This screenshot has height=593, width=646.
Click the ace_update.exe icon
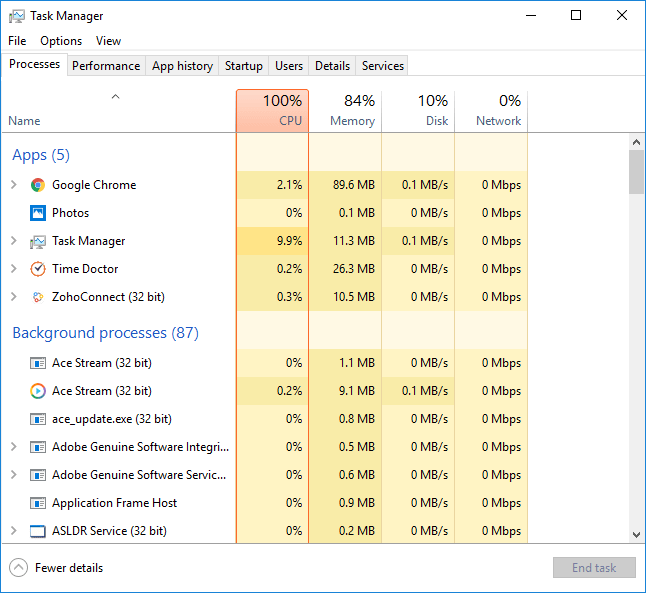38,419
